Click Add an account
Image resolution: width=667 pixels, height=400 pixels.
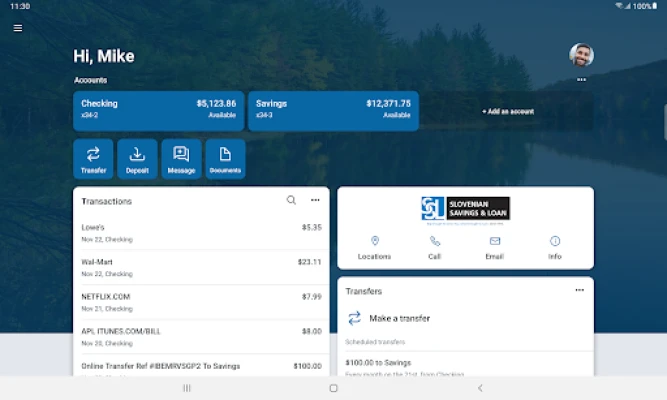click(x=508, y=111)
